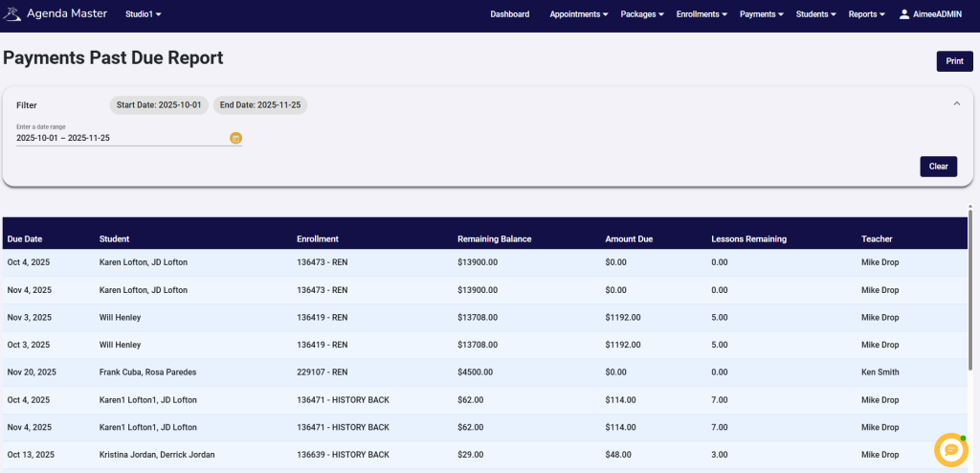Expand the Appointments menu
This screenshot has height=473, width=980.
click(579, 14)
